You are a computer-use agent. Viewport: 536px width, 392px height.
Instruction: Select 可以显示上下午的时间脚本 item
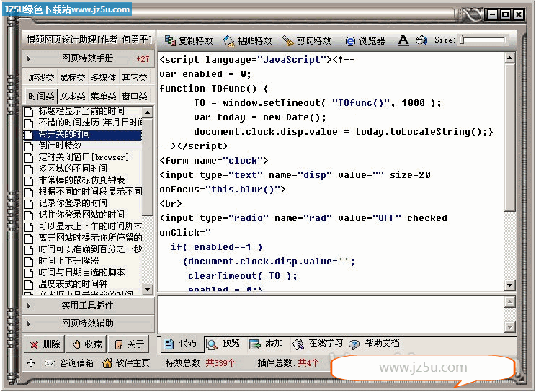(82, 226)
